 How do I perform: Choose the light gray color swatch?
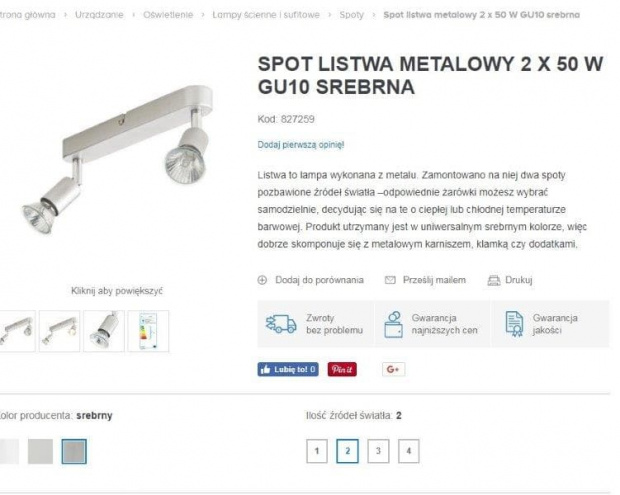(x=40, y=452)
